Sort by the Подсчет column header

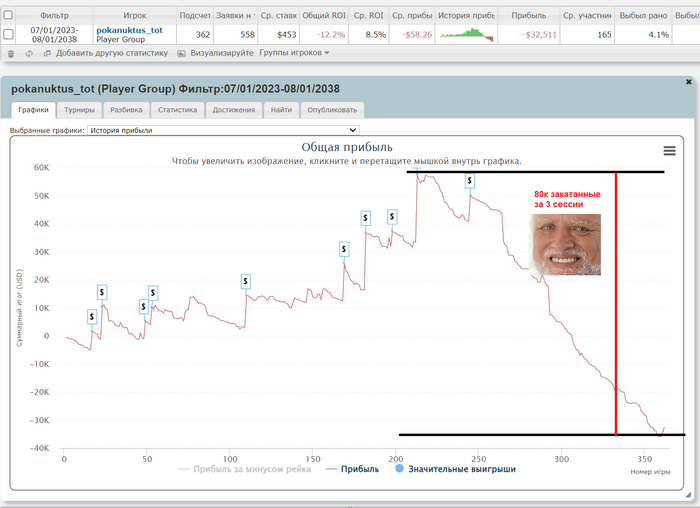[195, 16]
